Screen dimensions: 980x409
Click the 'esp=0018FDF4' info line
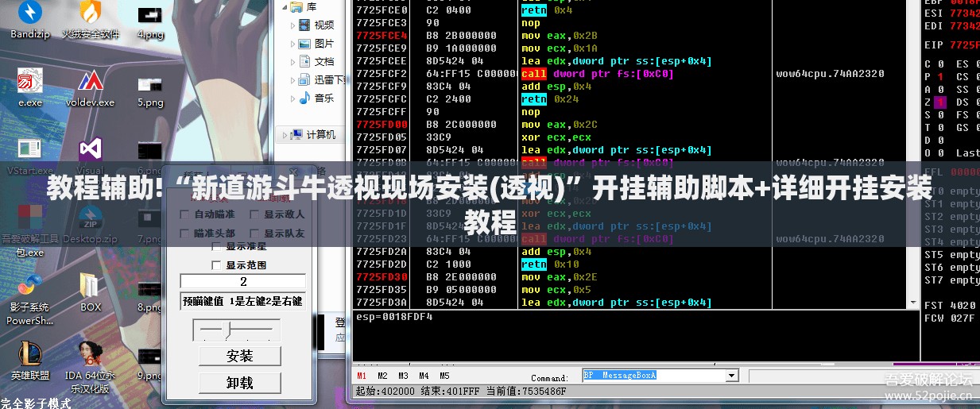click(x=394, y=317)
